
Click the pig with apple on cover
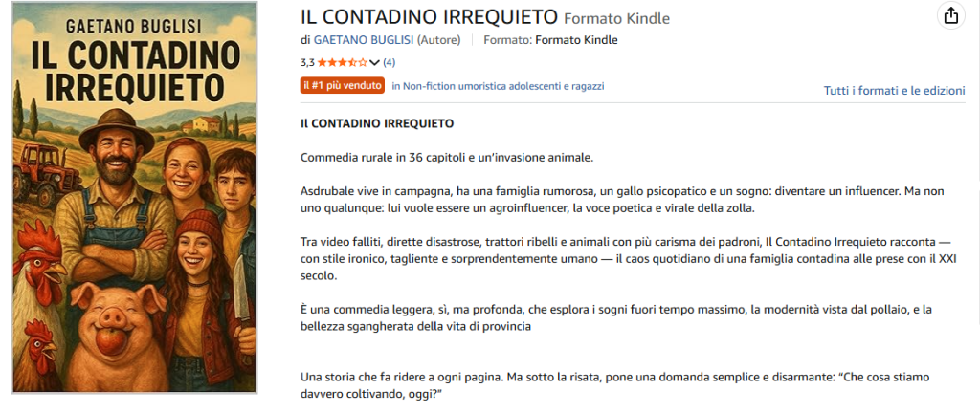tap(119, 334)
